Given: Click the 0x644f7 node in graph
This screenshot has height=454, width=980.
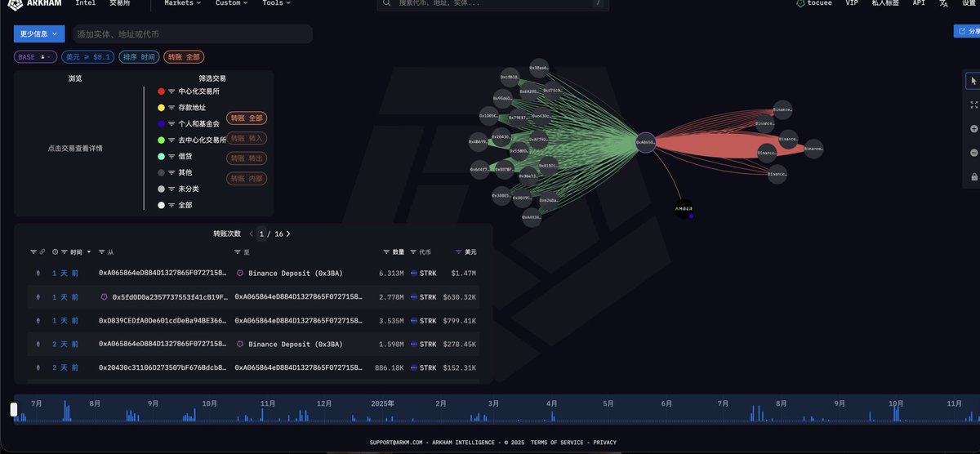Looking at the screenshot, I should click(x=479, y=170).
